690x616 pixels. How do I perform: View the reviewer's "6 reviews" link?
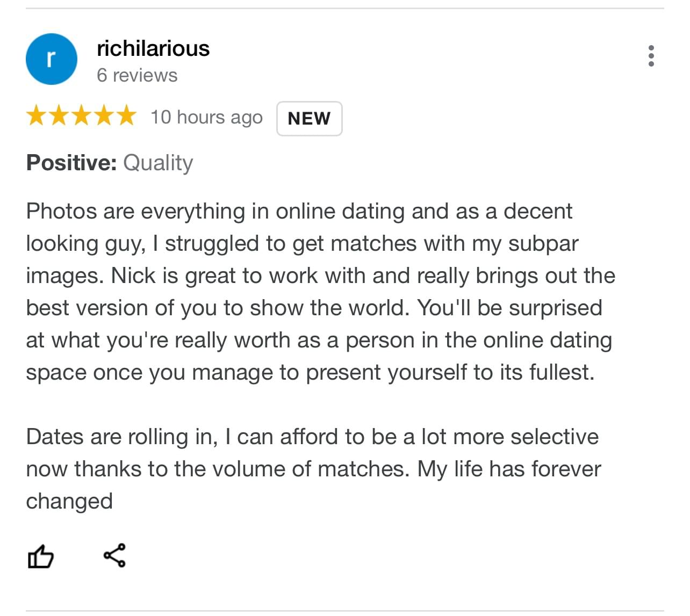click(x=137, y=76)
